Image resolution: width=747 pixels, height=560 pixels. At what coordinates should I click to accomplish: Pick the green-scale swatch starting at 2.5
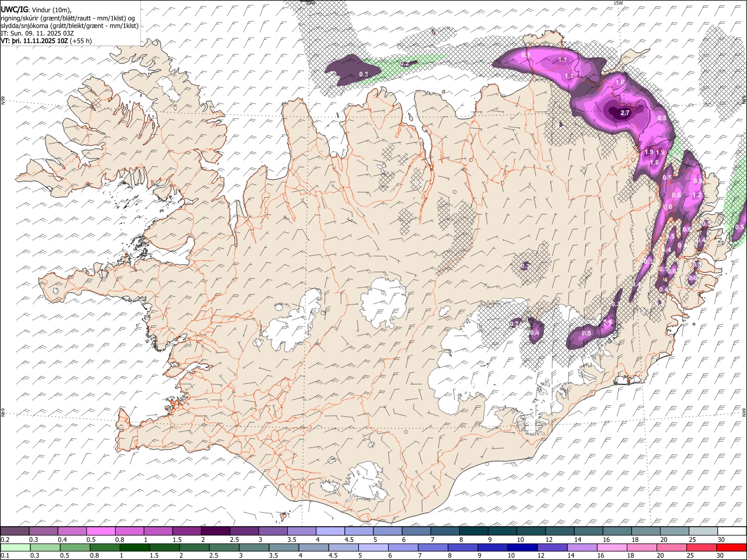[x=224, y=547]
